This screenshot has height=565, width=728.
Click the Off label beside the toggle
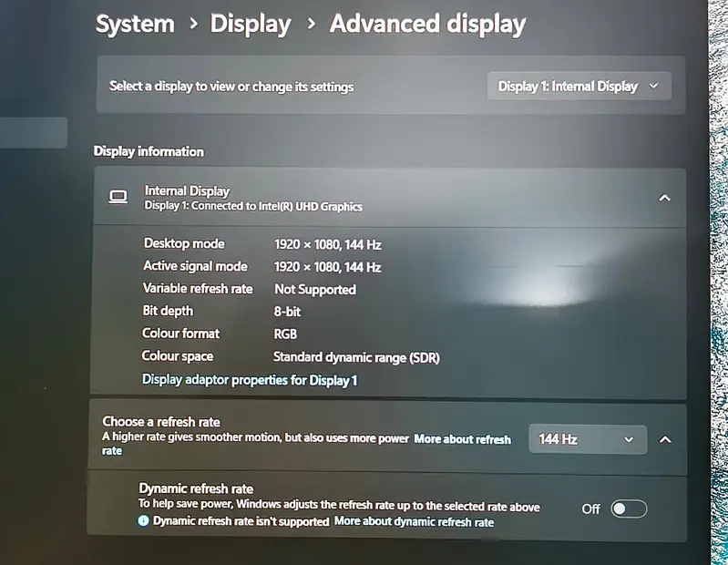[591, 508]
